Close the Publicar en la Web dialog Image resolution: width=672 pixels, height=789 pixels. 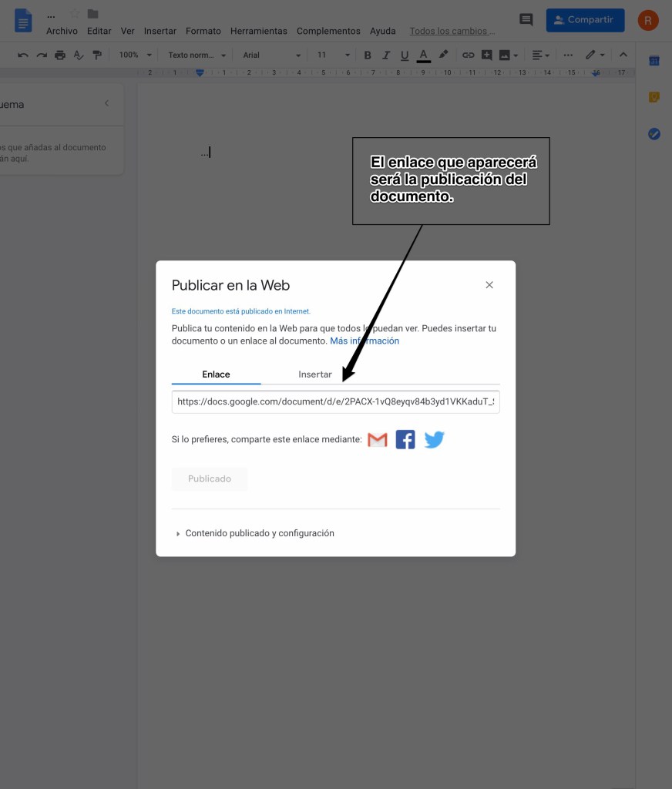[x=489, y=285]
